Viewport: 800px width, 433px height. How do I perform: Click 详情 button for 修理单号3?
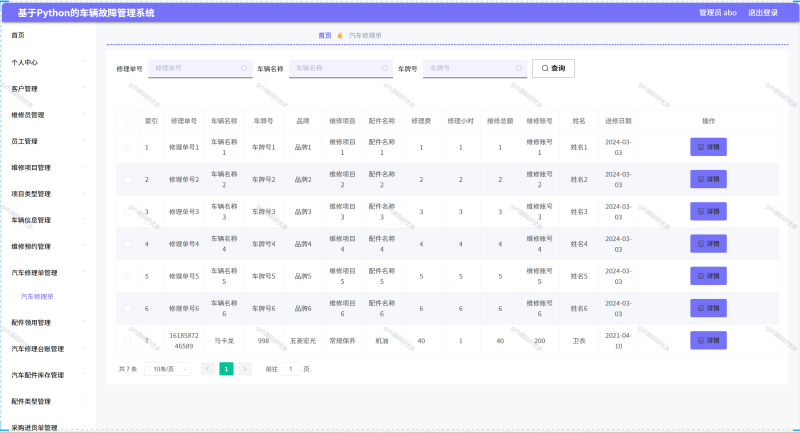[708, 211]
